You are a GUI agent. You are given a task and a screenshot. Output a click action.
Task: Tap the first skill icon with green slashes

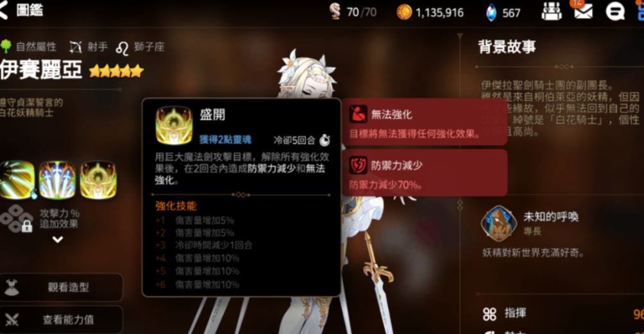17,180
